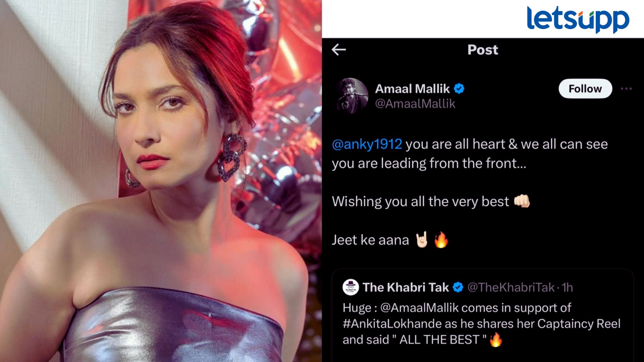Click The Khabri Tak account name

406,287
